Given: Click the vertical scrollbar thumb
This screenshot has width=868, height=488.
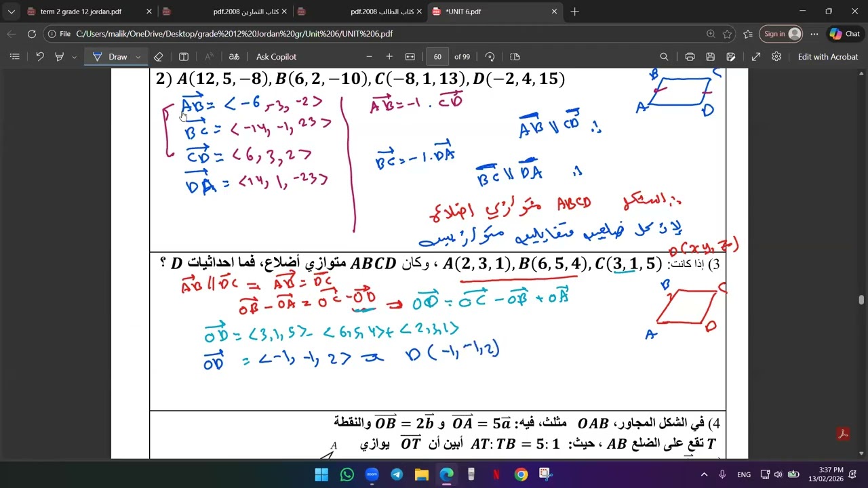Looking at the screenshot, I should 862,300.
